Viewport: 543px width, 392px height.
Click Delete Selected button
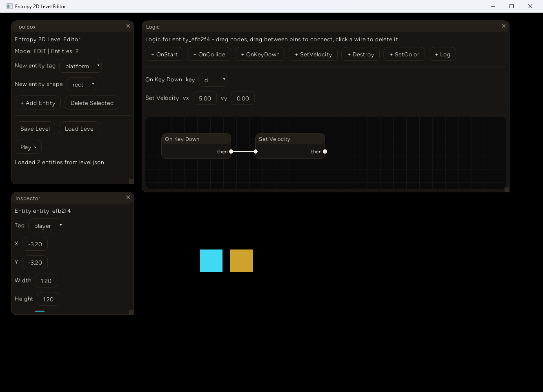pos(92,103)
